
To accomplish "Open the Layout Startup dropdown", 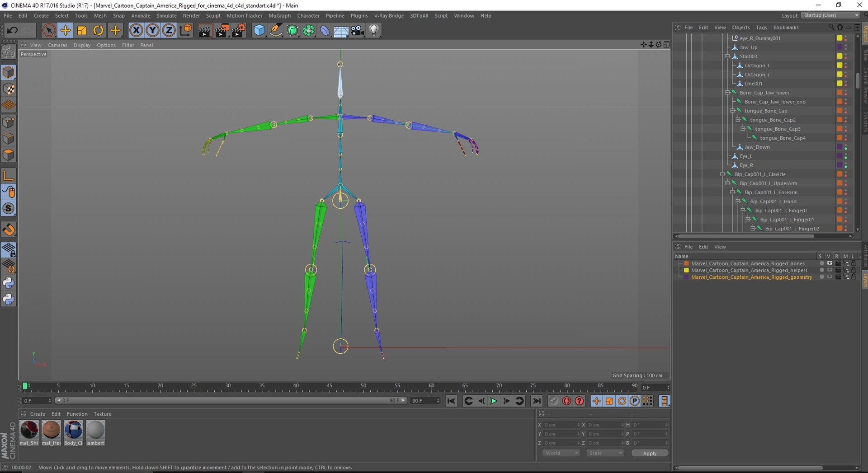I will 830,15.
